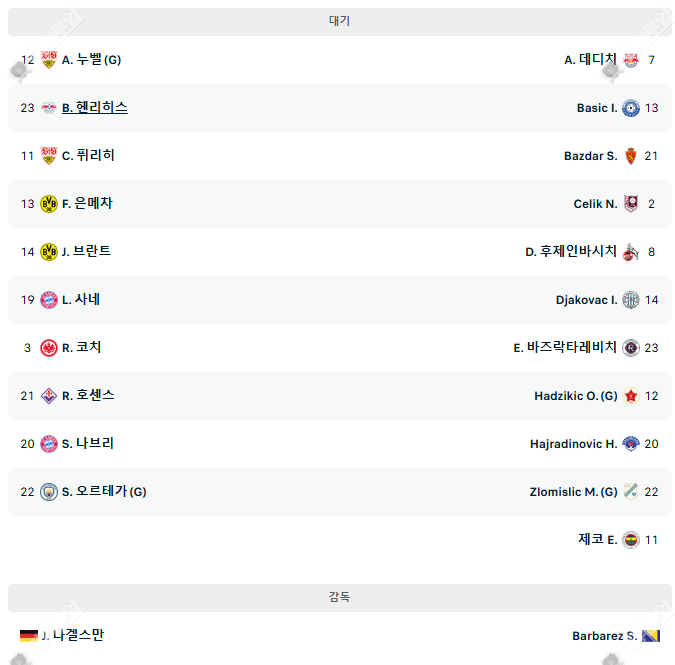Click Manchester City crest beside S. 오르테가
Viewport: 675px width, 665px height.
click(x=49, y=492)
